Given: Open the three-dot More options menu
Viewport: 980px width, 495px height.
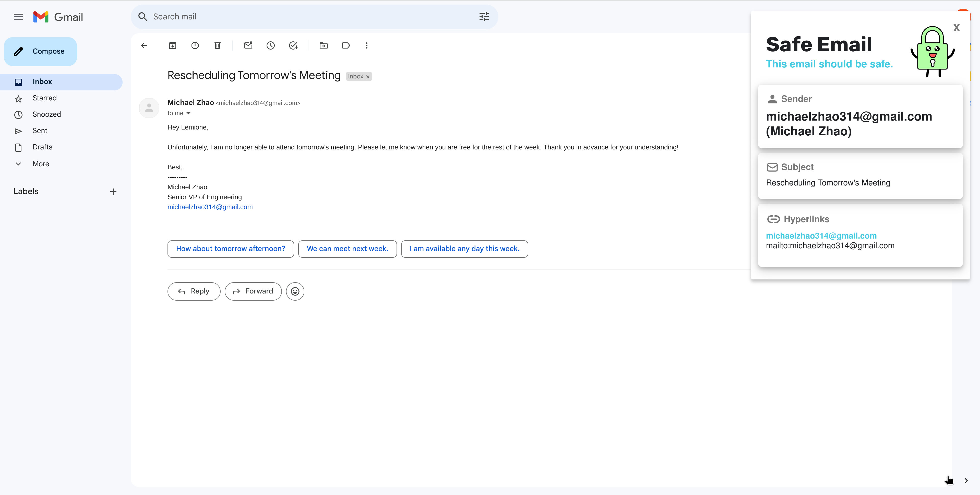Looking at the screenshot, I should click(366, 46).
